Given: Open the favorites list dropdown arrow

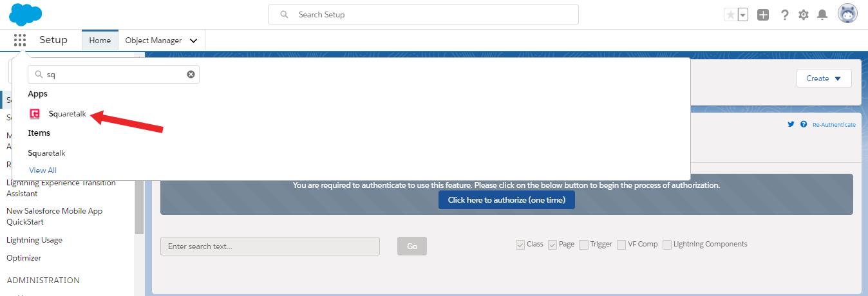Looking at the screenshot, I should [x=742, y=15].
